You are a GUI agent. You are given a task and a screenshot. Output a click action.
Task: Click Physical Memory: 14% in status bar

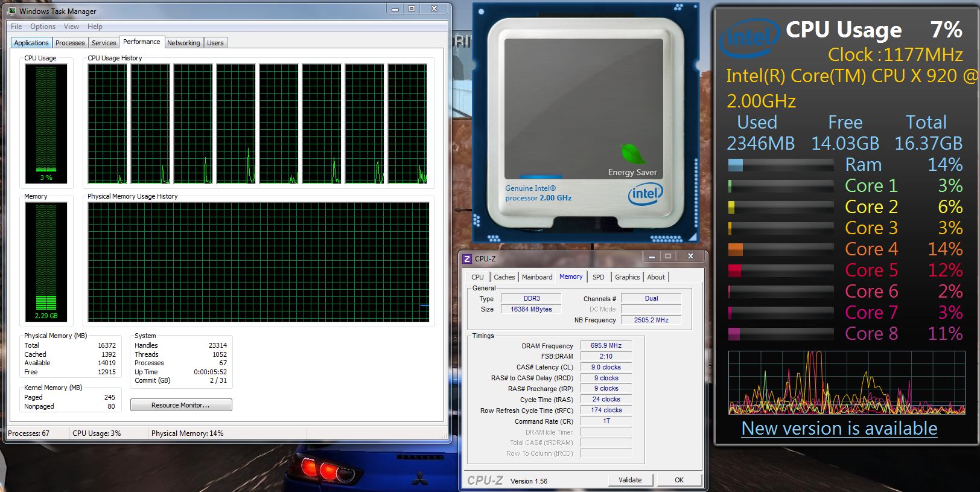(x=187, y=433)
